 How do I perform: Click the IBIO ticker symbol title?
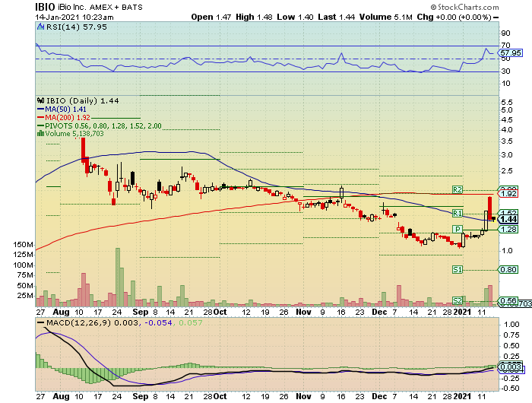[x=45, y=7]
